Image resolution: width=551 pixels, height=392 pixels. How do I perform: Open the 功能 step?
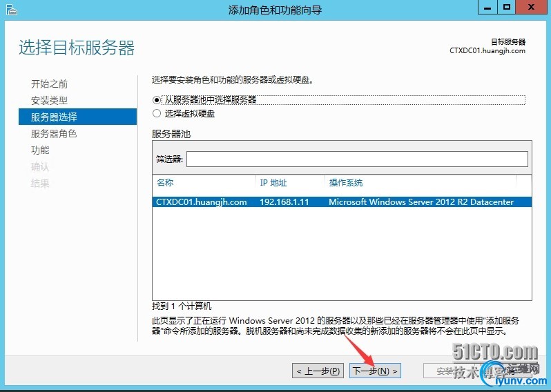pos(40,150)
